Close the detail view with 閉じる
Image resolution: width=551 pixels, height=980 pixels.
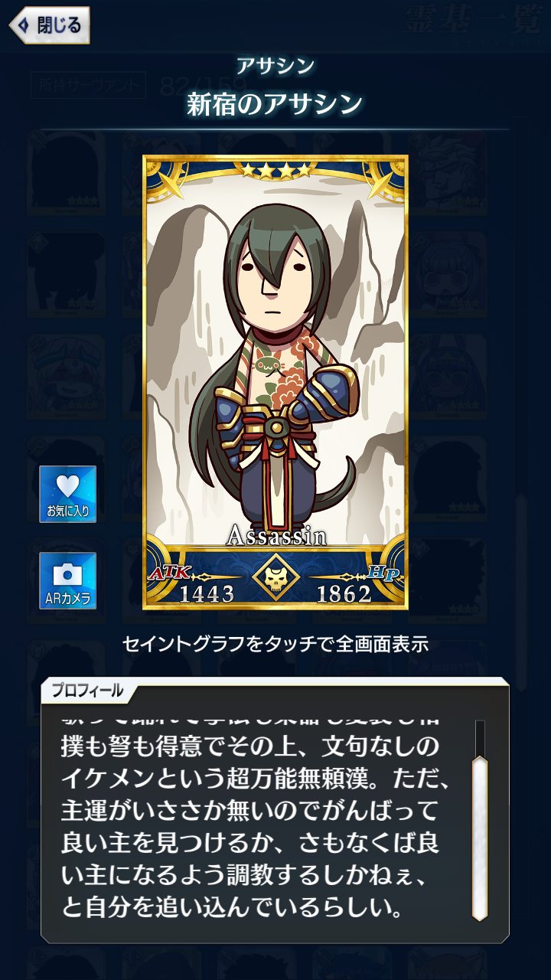tap(50, 25)
